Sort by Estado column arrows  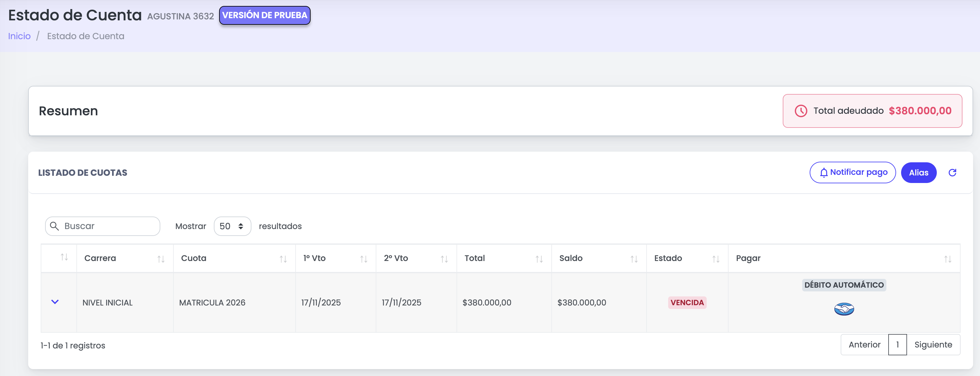coord(716,259)
